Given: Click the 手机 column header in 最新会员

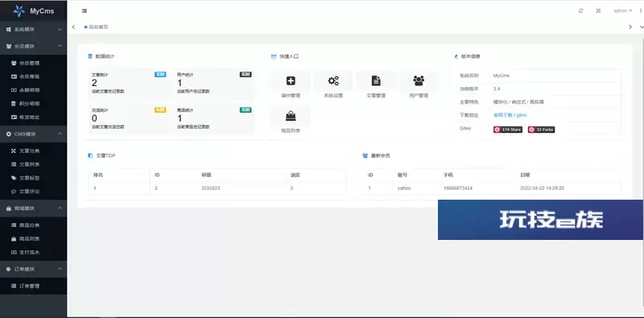Looking at the screenshot, I should 448,175.
